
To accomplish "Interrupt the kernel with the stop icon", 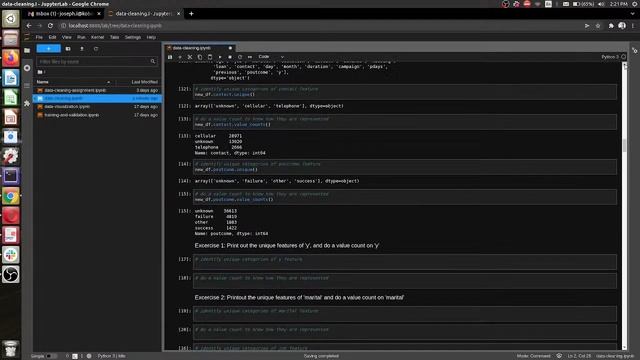I will [x=230, y=57].
